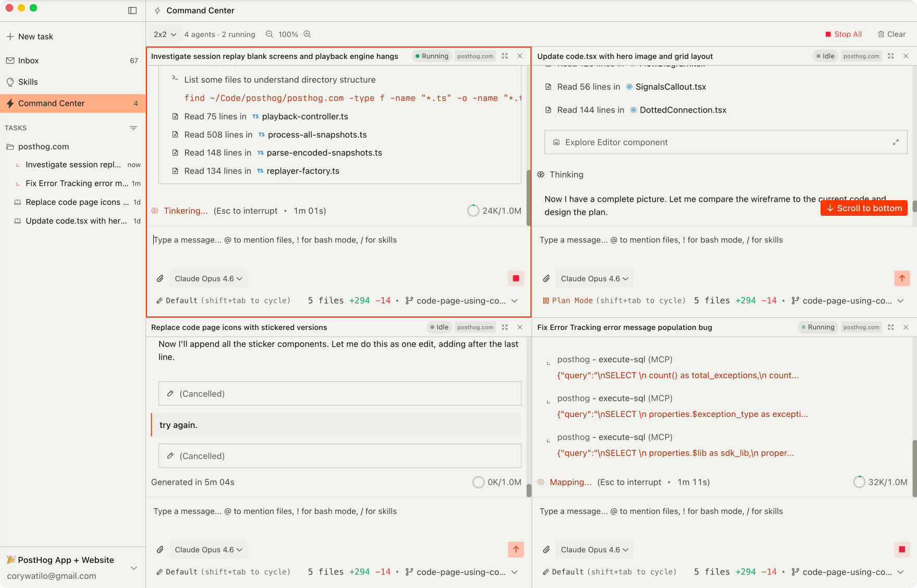The width and height of the screenshot is (917, 588).
Task: Click the 24K/1.0M context usage ring
Action: tap(473, 211)
